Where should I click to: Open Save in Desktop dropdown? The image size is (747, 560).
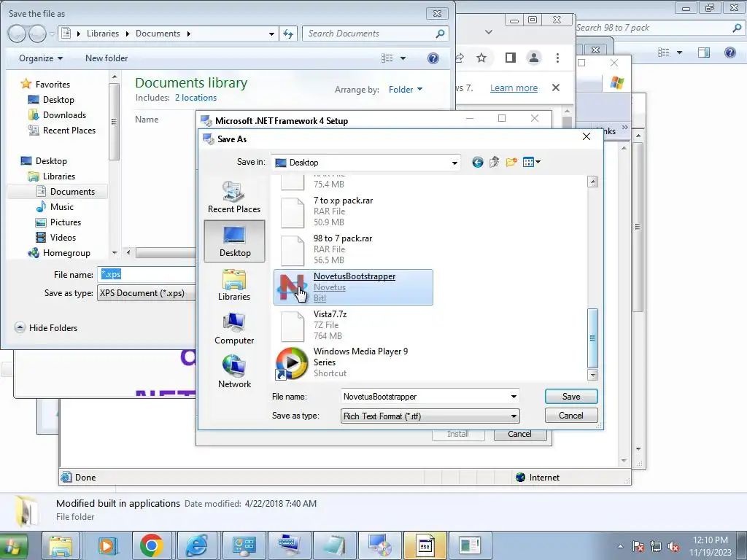click(454, 163)
